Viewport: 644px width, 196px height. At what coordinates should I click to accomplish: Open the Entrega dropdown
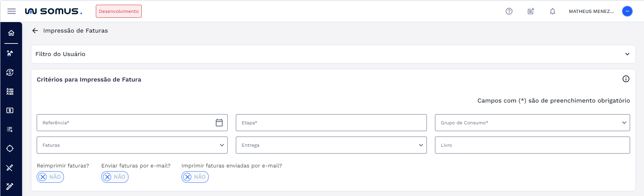[x=331, y=145]
